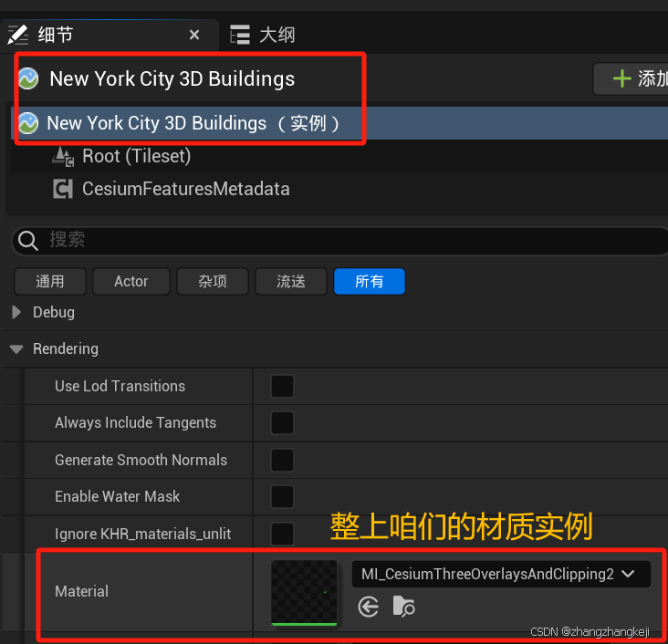Expand the Debug section
This screenshot has width=668, height=644.
tap(16, 312)
